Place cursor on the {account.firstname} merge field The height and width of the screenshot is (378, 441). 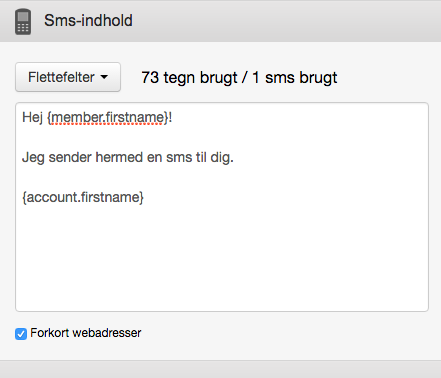[83, 197]
